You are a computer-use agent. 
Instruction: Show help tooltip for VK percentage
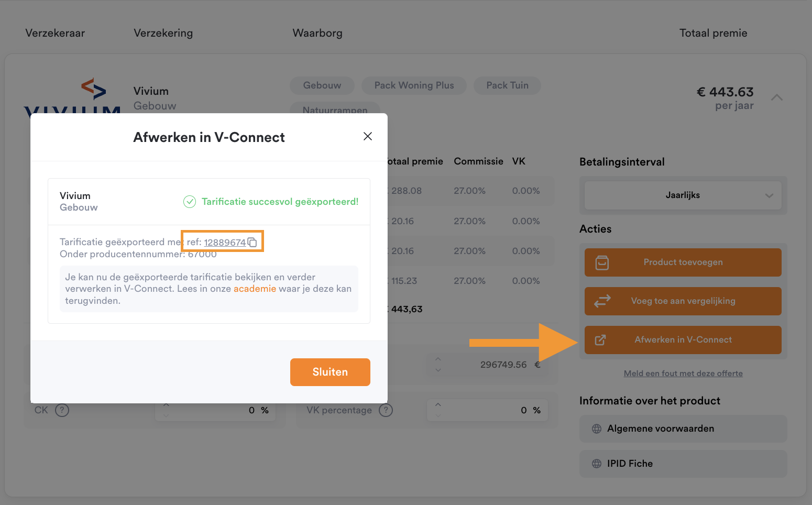(x=386, y=410)
